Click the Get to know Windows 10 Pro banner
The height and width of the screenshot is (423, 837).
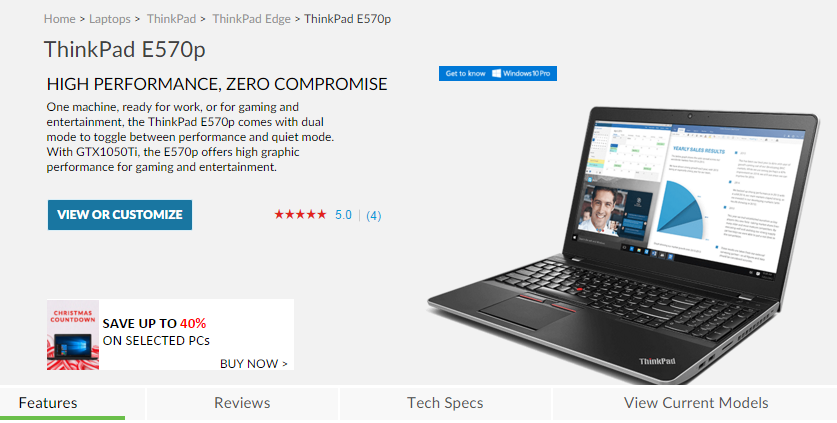coord(498,74)
